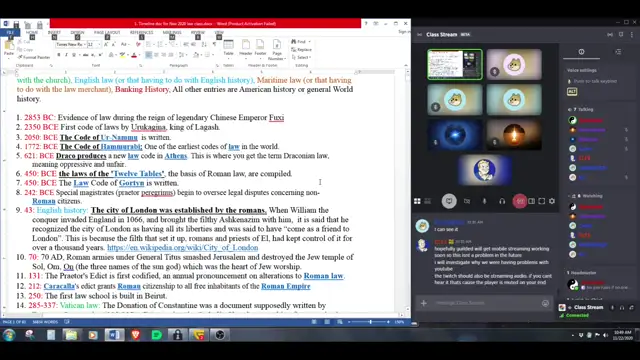Open the PAGE LAYOUT ribbon tab

click(107, 32)
